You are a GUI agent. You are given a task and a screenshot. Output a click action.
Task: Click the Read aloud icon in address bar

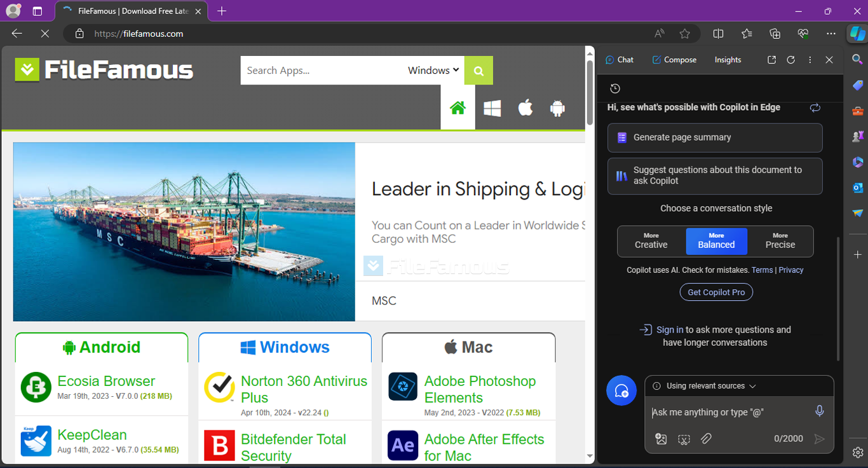(x=660, y=34)
